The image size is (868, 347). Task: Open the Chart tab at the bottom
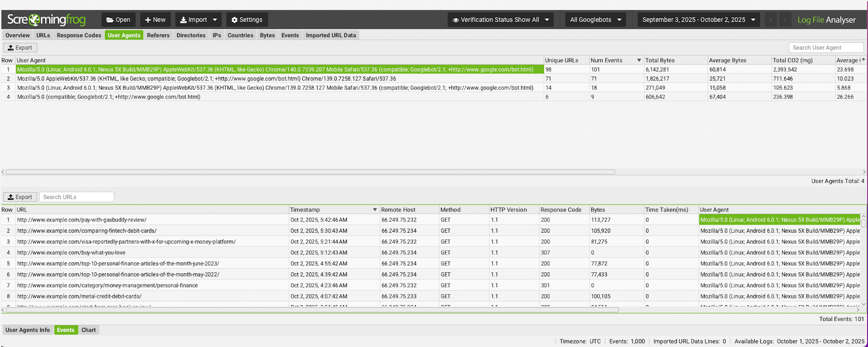point(89,330)
